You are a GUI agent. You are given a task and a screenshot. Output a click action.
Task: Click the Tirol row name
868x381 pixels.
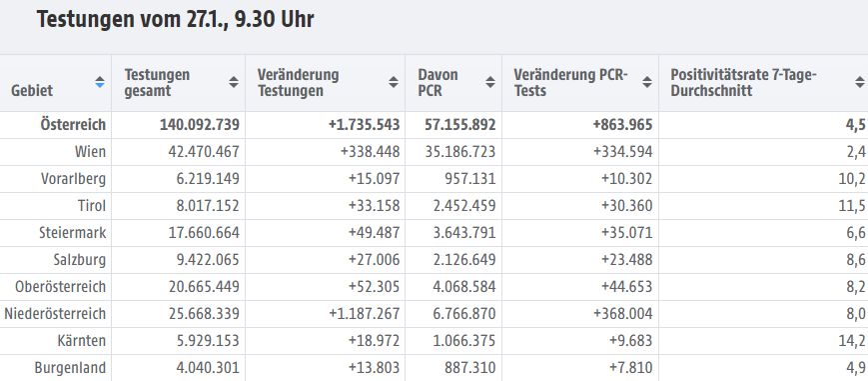coord(92,206)
